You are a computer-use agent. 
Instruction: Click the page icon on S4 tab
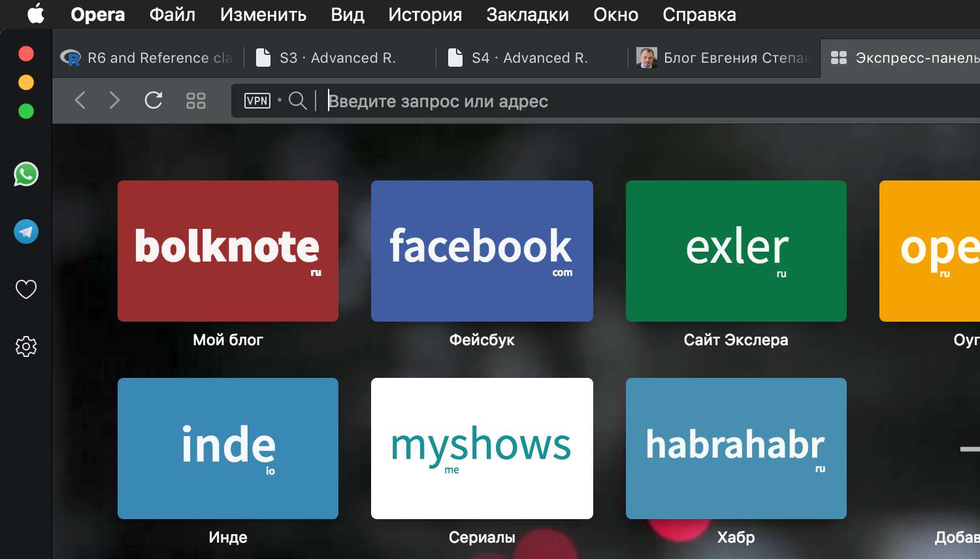click(455, 58)
